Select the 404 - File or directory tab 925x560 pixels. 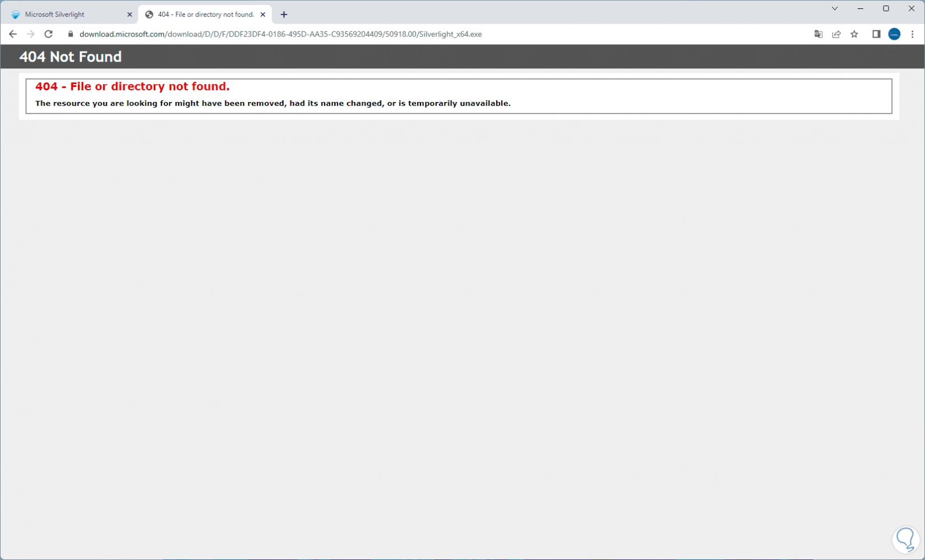205,15
